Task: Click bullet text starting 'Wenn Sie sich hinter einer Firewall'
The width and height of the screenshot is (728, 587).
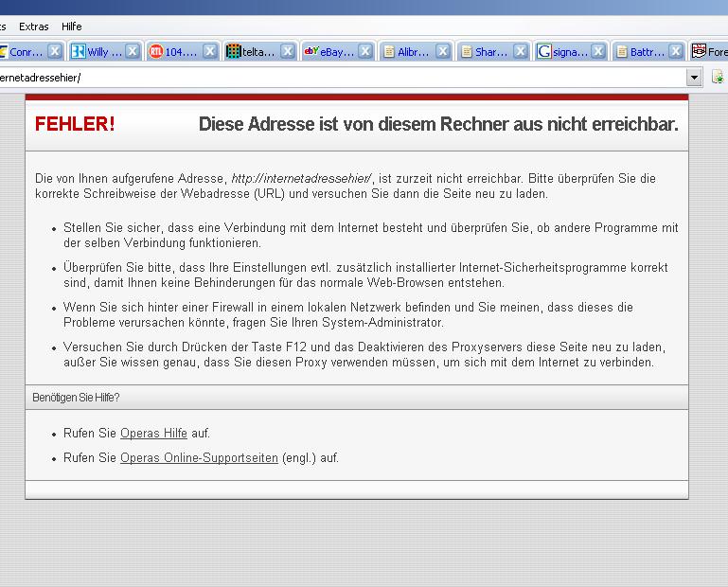Action: (x=348, y=314)
